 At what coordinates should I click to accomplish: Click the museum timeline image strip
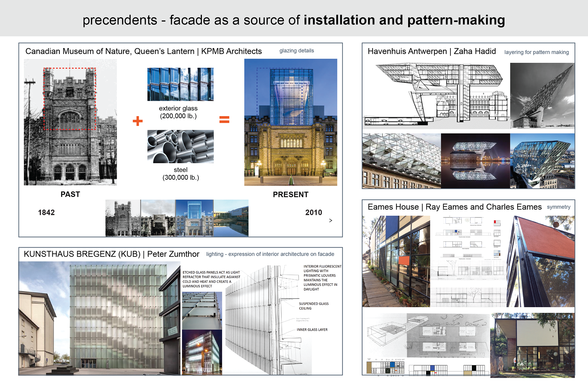pyautogui.click(x=177, y=218)
